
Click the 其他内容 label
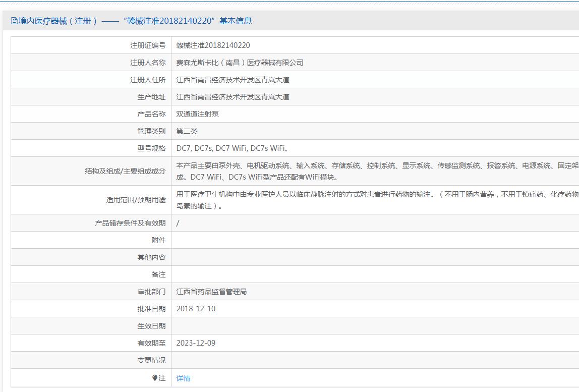[151, 257]
